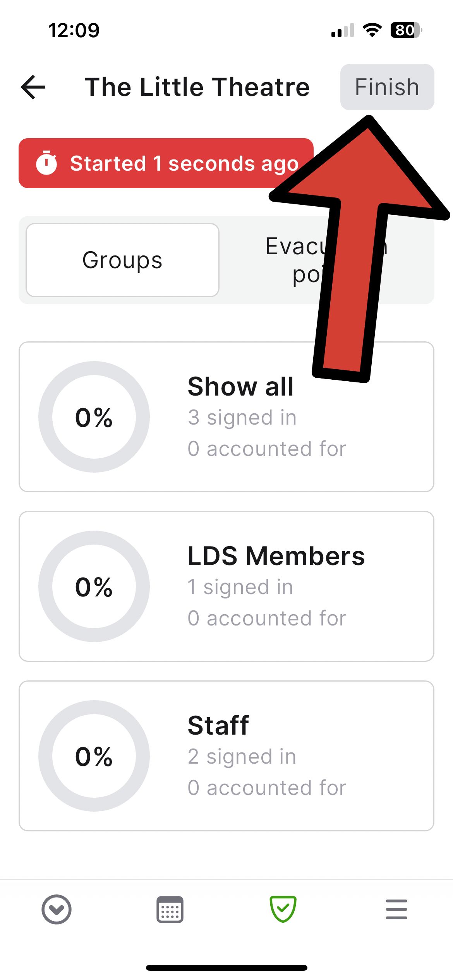Viewport: 453px width, 980px height.
Task: Tap the cellular signal bars icon
Action: coord(343,30)
